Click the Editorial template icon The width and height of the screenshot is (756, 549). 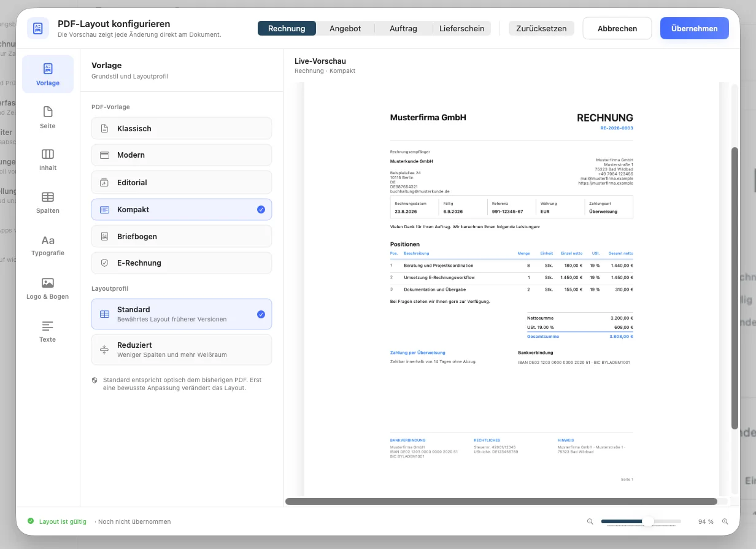pyautogui.click(x=104, y=183)
